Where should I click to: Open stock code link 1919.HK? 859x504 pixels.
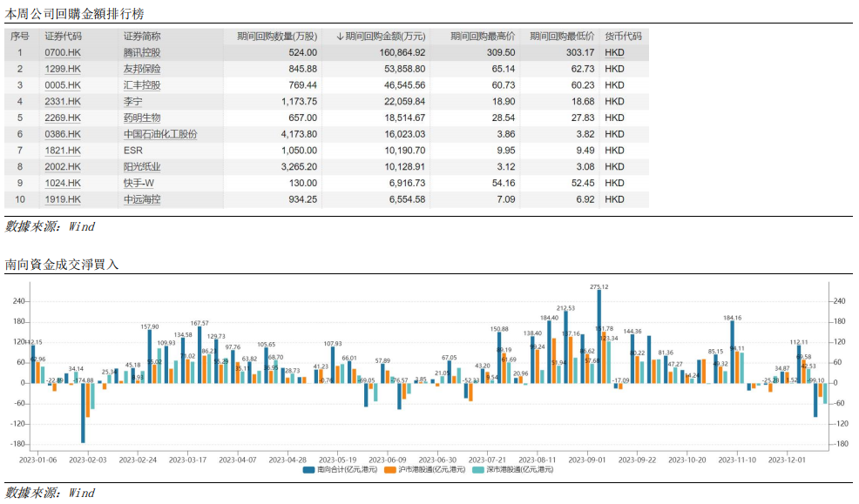pyautogui.click(x=63, y=199)
